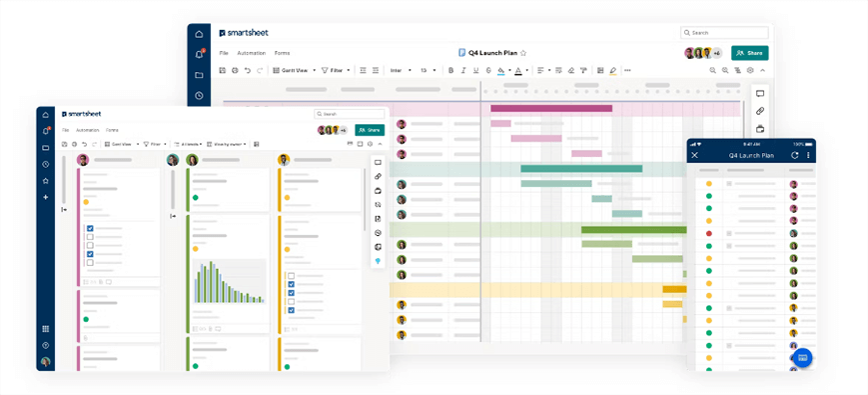This screenshot has width=868, height=395.
Task: Open File menu in card view window
Action: (x=65, y=130)
